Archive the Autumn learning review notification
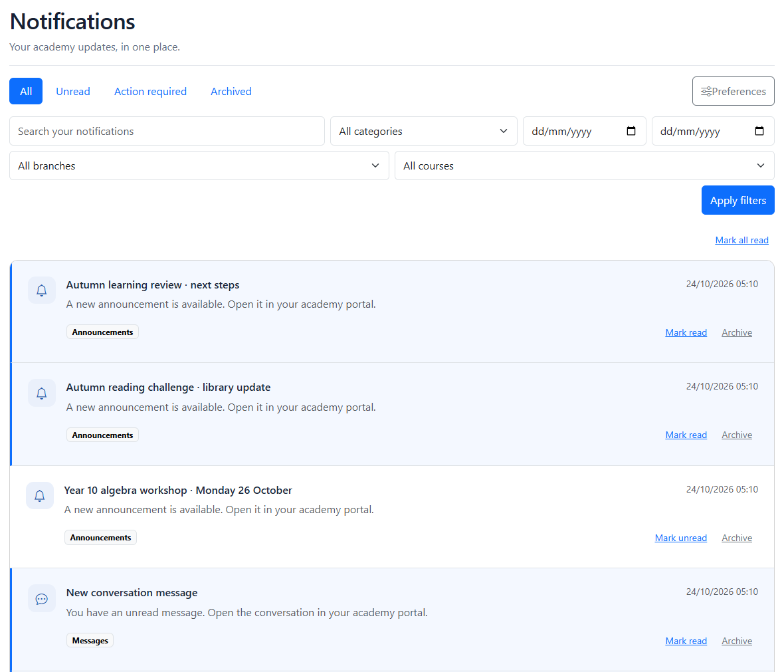Viewport: 784px width, 672px height. coord(737,333)
